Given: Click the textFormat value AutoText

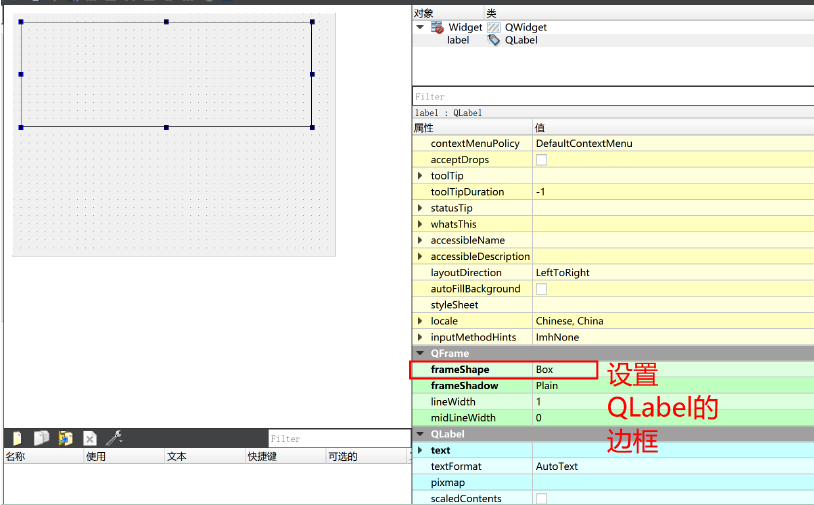Looking at the screenshot, I should coord(557,466).
